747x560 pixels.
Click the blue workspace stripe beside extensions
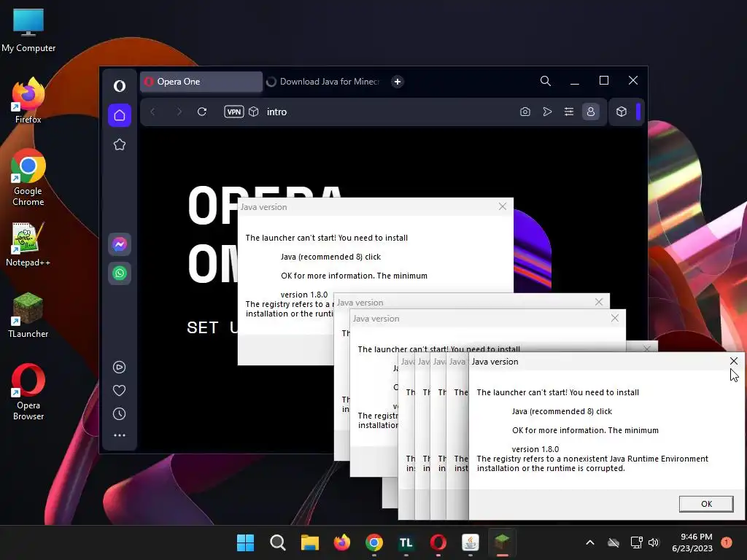click(x=638, y=112)
